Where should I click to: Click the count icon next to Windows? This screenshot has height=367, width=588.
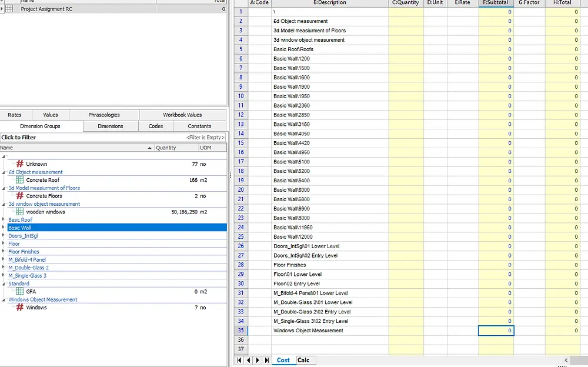click(20, 307)
